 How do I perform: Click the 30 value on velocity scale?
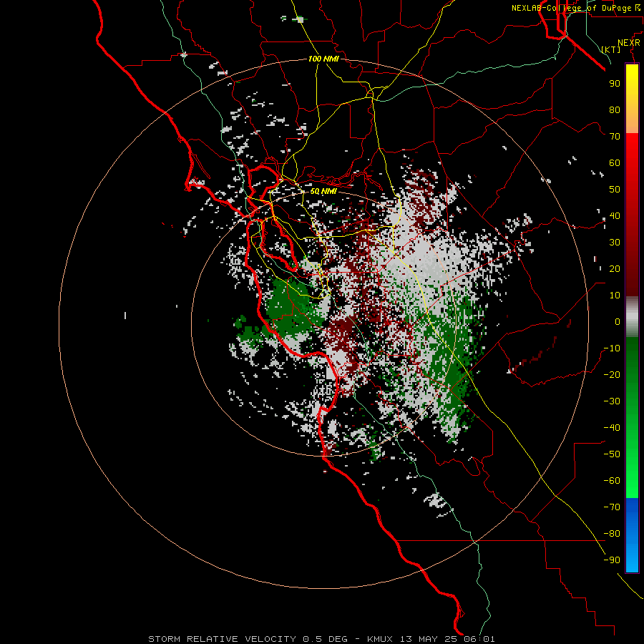tap(615, 243)
